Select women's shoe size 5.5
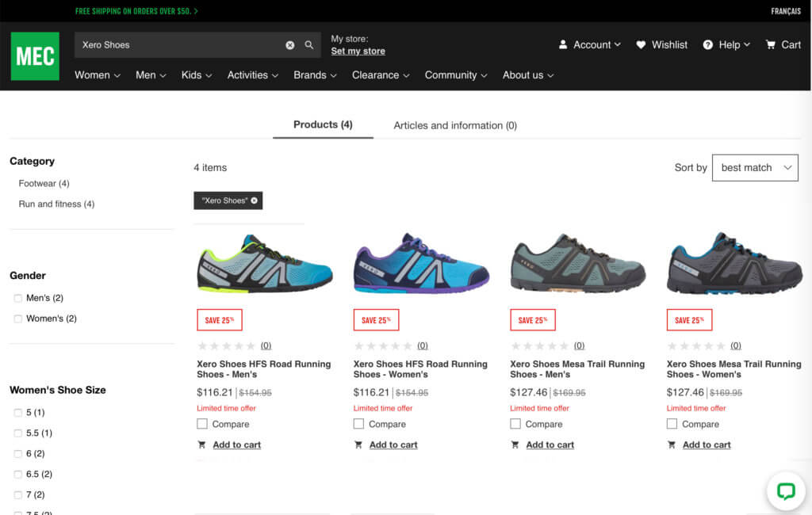812x515 pixels. pos(18,433)
